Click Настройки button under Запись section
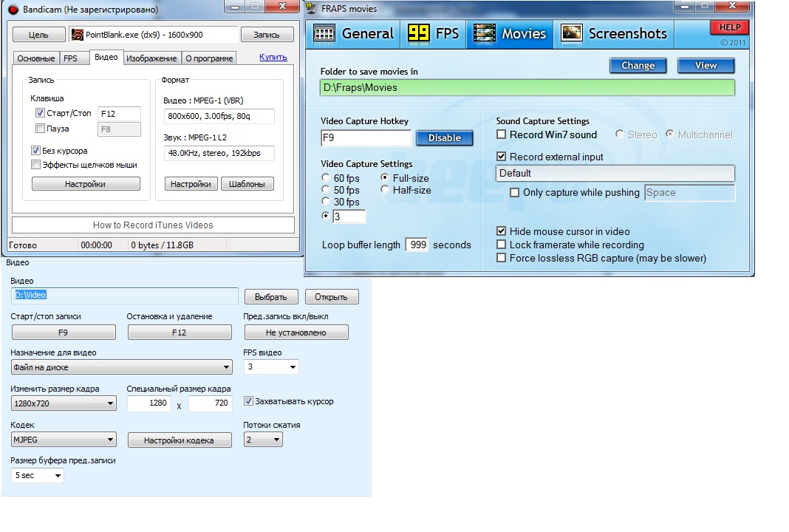 click(86, 184)
